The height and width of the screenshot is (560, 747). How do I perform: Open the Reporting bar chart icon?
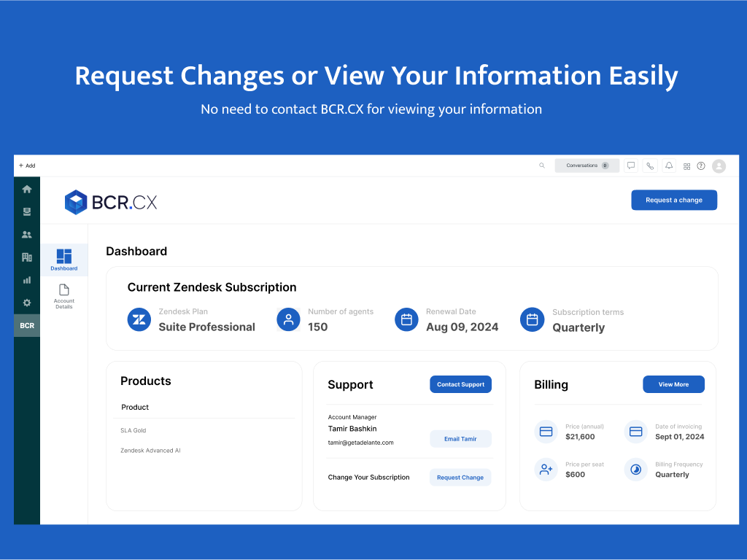point(27,280)
